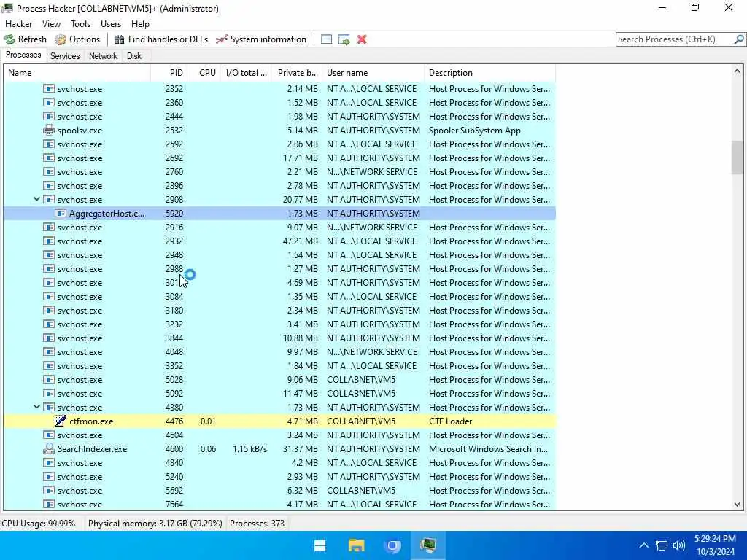
Task: Click the ctfmon.exe pen icon
Action: click(60, 421)
